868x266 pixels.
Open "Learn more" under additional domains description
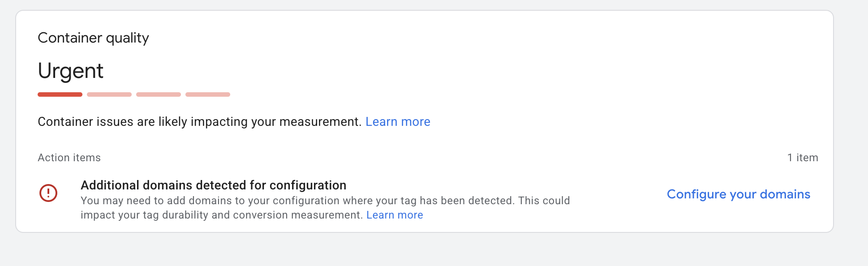[x=395, y=215]
